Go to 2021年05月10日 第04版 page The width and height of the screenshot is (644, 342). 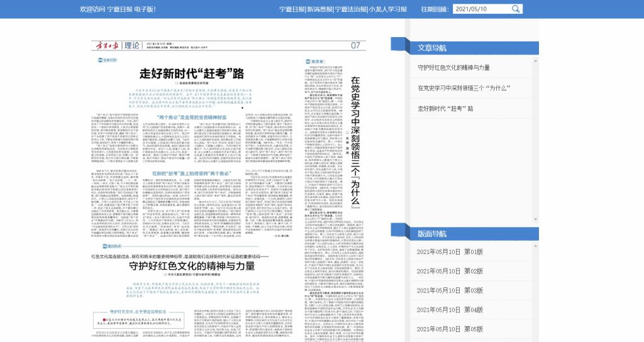click(x=450, y=310)
